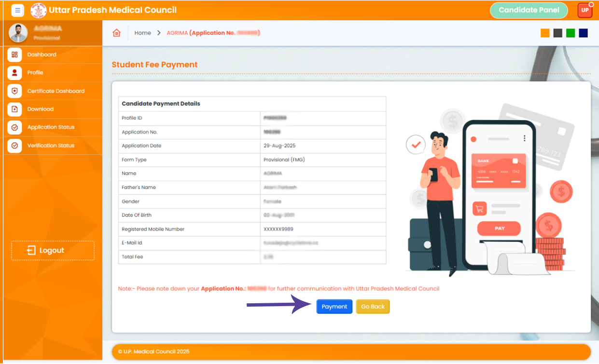Image resolution: width=599 pixels, height=364 pixels.
Task: Click the Profile person icon
Action: (x=14, y=73)
